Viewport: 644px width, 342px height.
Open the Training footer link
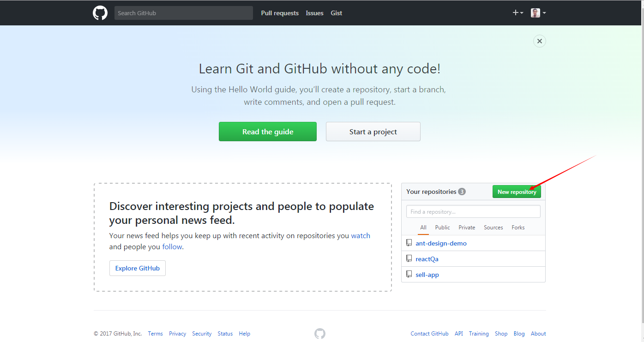[479, 334]
